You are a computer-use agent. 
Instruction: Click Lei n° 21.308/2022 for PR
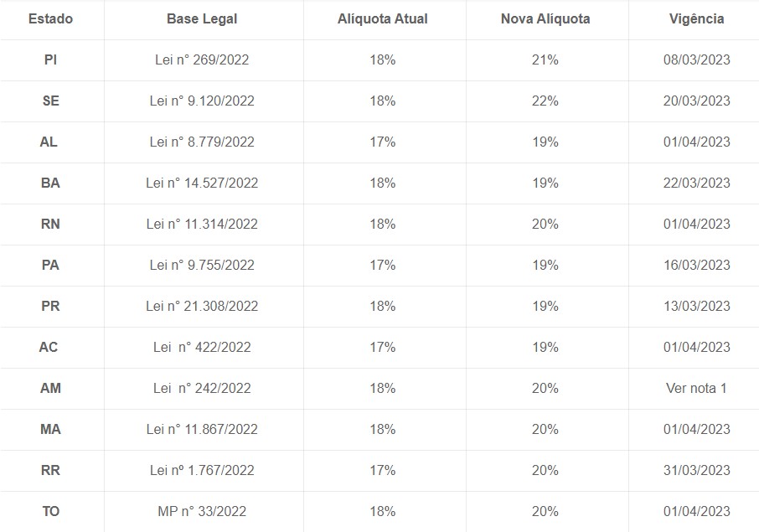[202, 306]
